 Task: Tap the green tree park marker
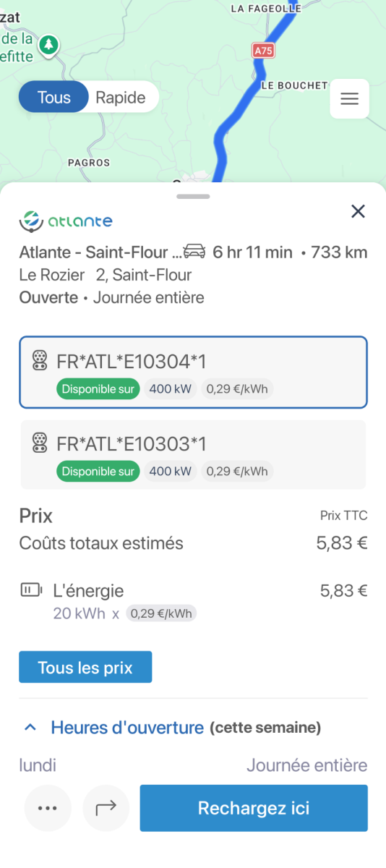point(49,46)
